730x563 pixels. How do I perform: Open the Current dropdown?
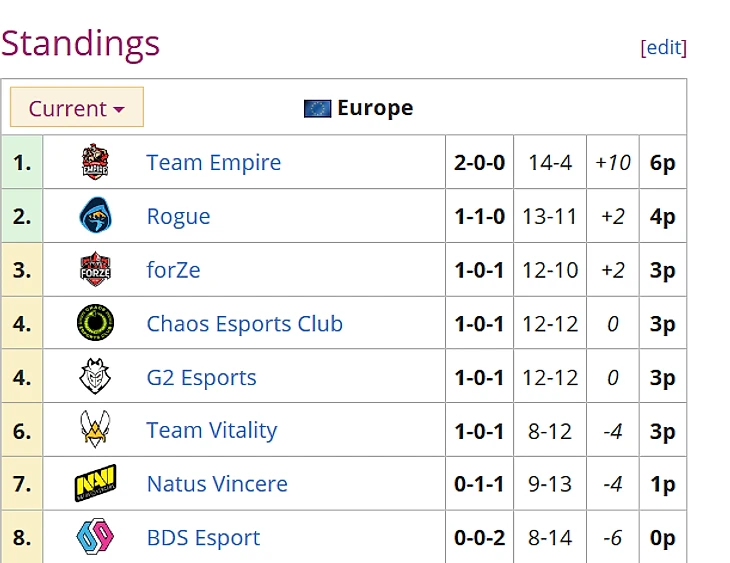(77, 108)
